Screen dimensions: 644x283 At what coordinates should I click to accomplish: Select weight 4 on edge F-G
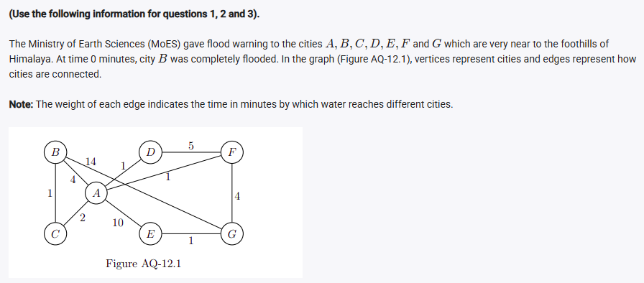click(x=237, y=197)
